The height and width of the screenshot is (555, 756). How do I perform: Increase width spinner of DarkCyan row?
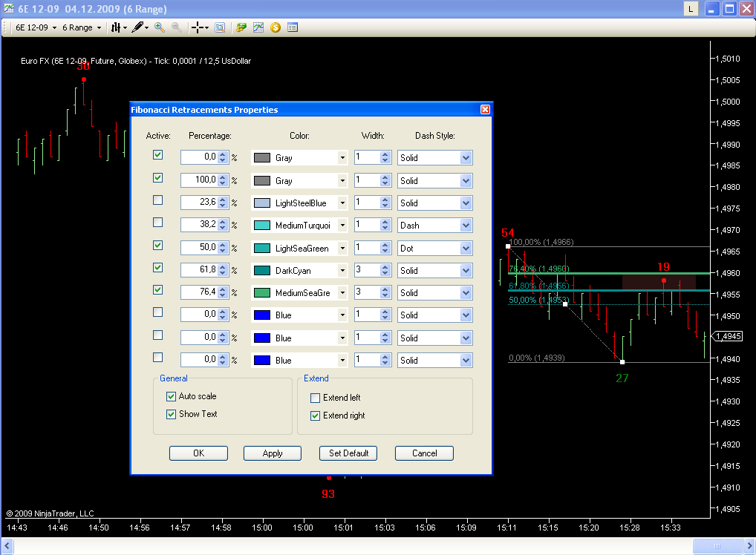385,267
